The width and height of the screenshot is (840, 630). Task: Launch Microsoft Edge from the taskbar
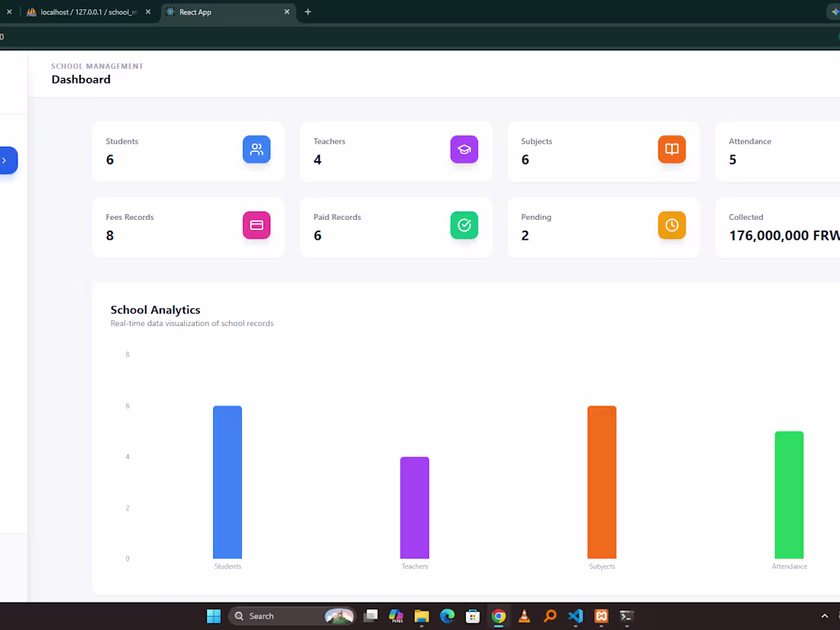click(x=447, y=616)
